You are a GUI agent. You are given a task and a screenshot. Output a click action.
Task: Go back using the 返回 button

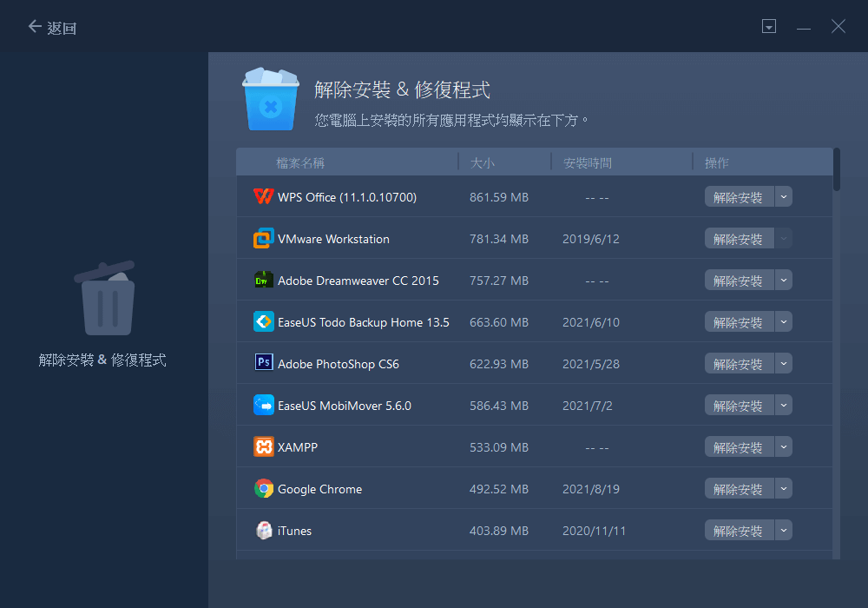pyautogui.click(x=52, y=28)
